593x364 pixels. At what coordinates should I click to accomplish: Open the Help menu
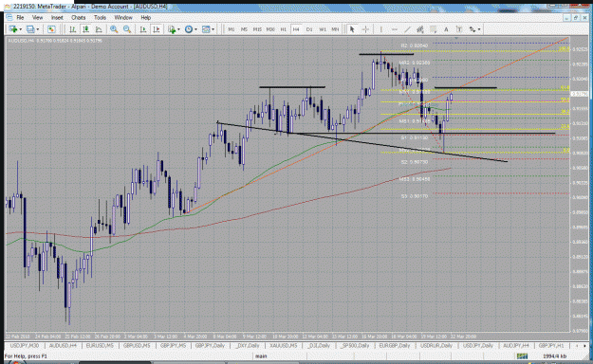(145, 17)
